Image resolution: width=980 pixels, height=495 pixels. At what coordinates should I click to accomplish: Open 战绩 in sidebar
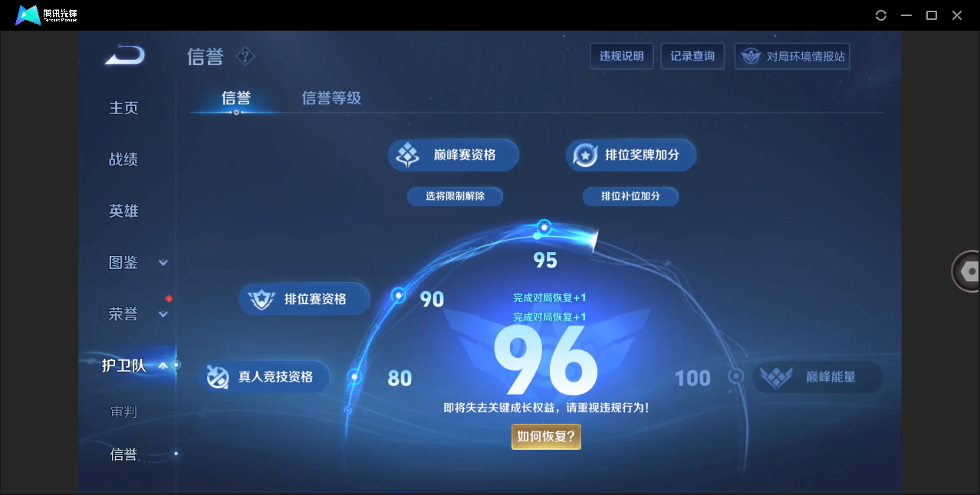[x=123, y=159]
